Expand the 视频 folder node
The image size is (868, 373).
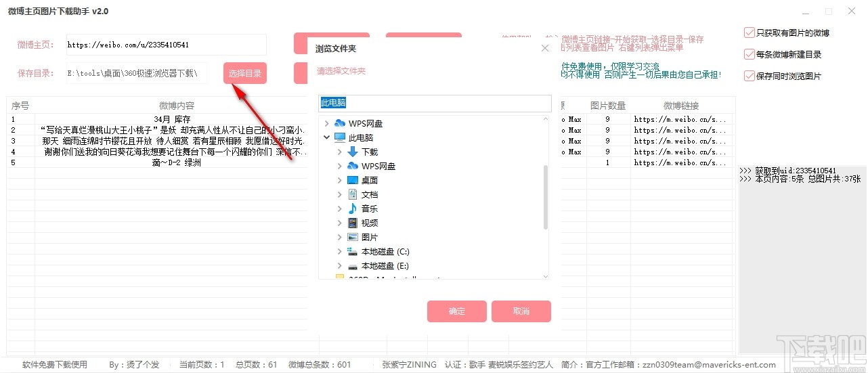click(340, 223)
